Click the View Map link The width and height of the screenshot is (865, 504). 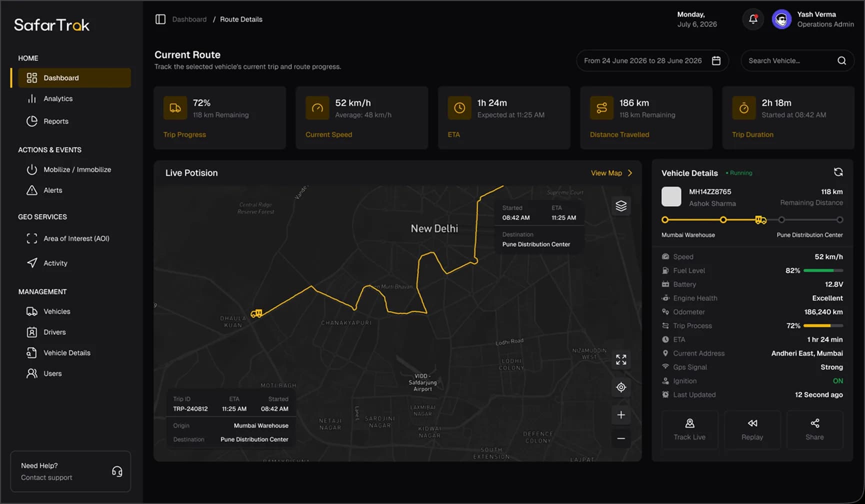coord(611,173)
